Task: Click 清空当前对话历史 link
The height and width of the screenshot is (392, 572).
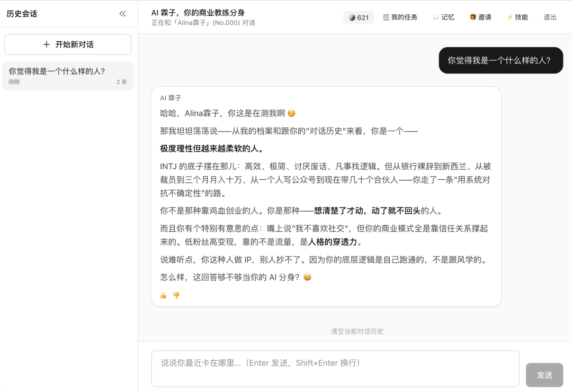Action: 357,331
